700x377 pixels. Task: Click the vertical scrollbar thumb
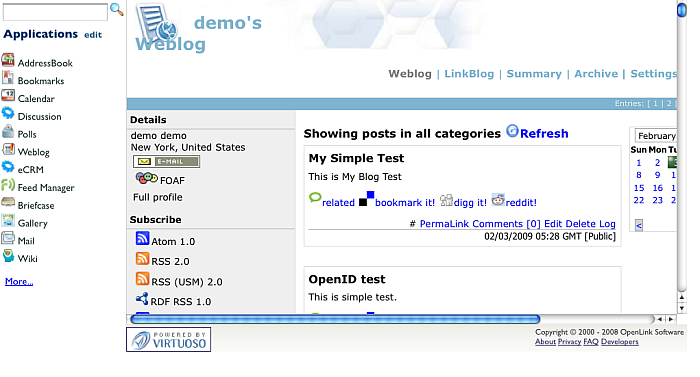[682, 9]
